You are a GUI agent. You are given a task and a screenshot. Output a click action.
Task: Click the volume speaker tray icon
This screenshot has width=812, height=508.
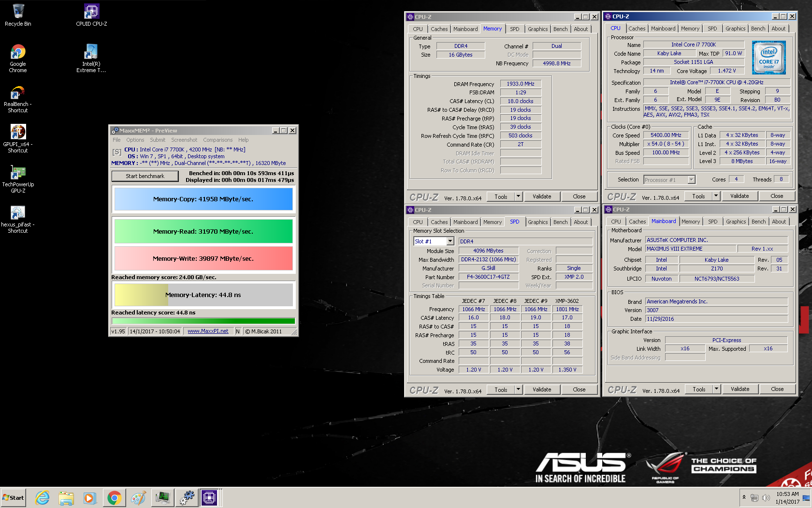pyautogui.click(x=766, y=498)
